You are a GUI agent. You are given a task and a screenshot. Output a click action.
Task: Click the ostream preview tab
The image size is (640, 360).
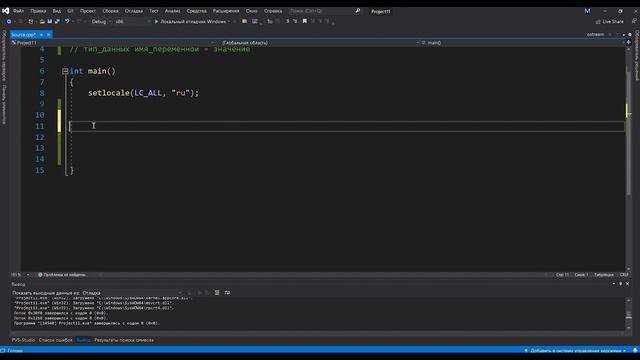[x=596, y=35]
